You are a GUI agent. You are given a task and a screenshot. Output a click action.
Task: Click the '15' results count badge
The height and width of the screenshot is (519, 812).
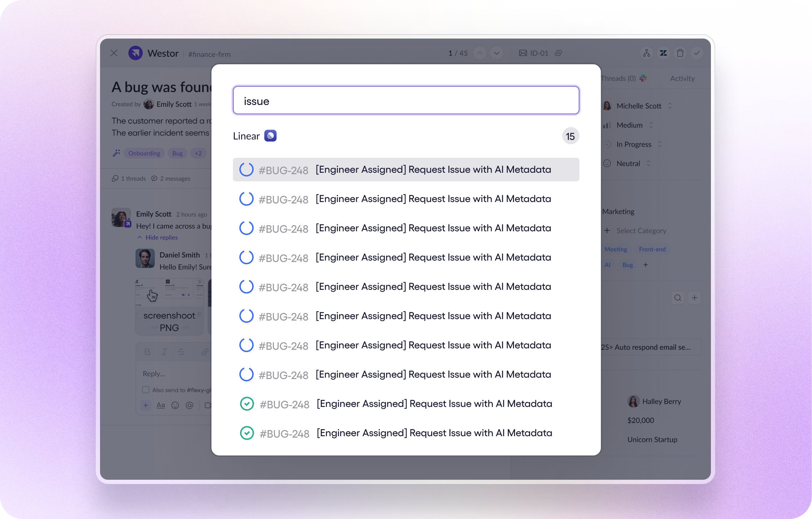[571, 136]
